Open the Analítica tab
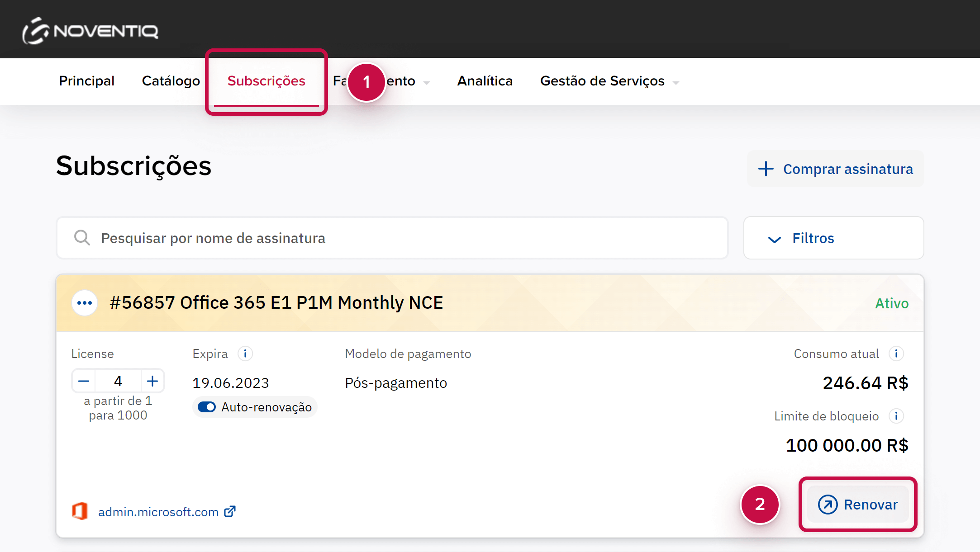Image resolution: width=980 pixels, height=552 pixels. 485,81
